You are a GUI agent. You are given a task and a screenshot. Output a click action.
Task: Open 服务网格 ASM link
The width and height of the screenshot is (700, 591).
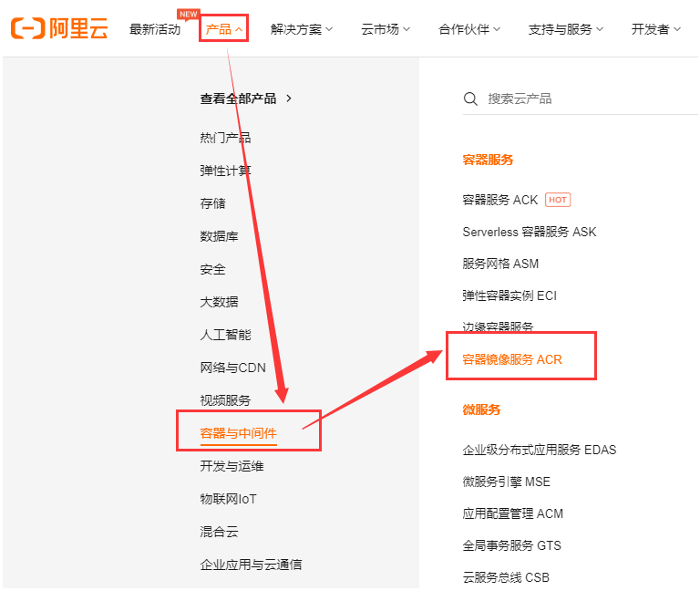(501, 264)
